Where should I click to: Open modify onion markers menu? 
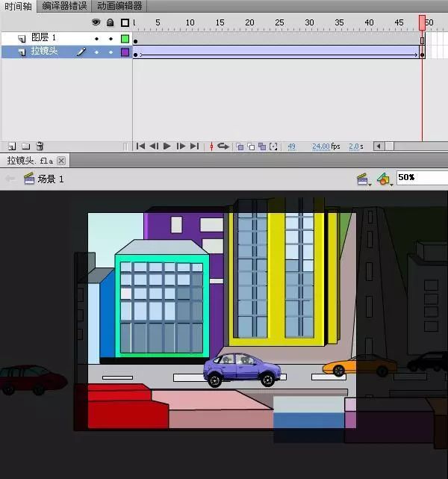click(x=273, y=146)
